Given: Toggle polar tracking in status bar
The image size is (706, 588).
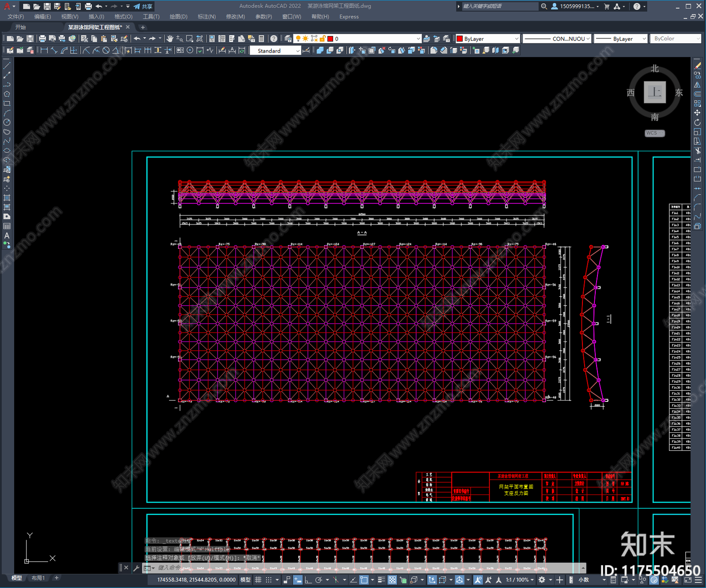Looking at the screenshot, I should click(319, 580).
